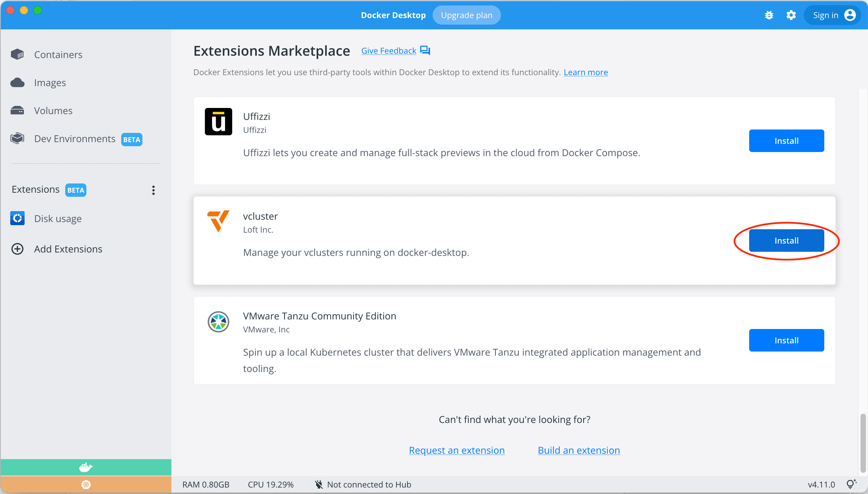This screenshot has width=868, height=494.
Task: Open Dev Environments from the sidebar icon
Action: pos(17,138)
